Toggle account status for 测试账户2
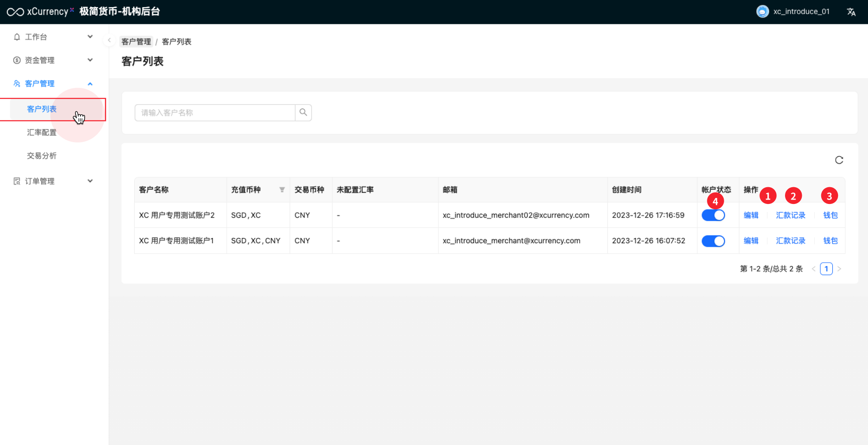Viewport: 868px width, 445px height. [713, 215]
